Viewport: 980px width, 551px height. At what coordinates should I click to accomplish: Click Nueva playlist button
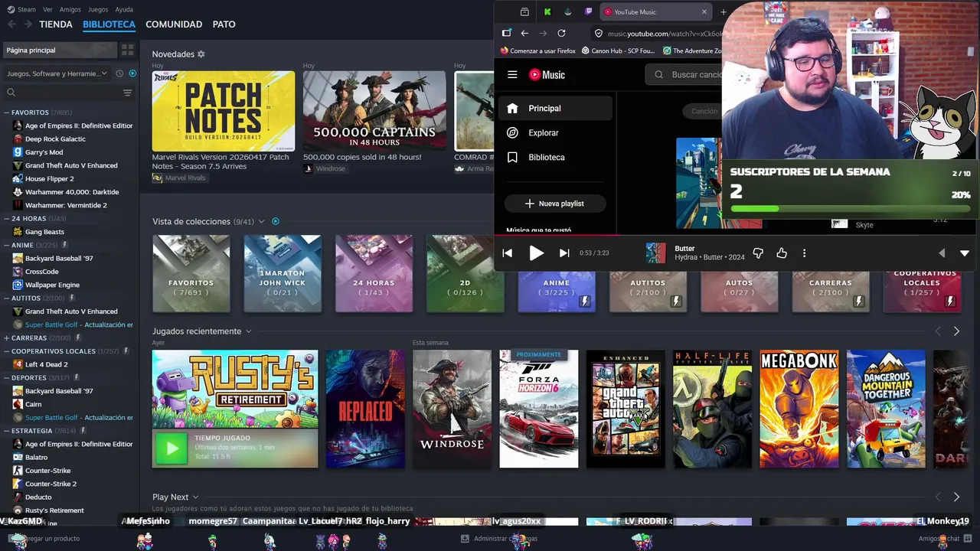[555, 204]
